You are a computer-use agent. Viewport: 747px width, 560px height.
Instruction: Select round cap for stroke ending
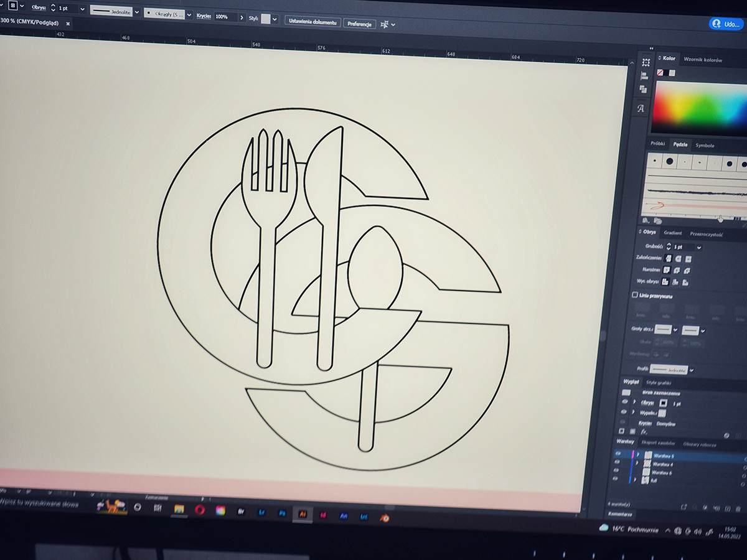(x=678, y=259)
